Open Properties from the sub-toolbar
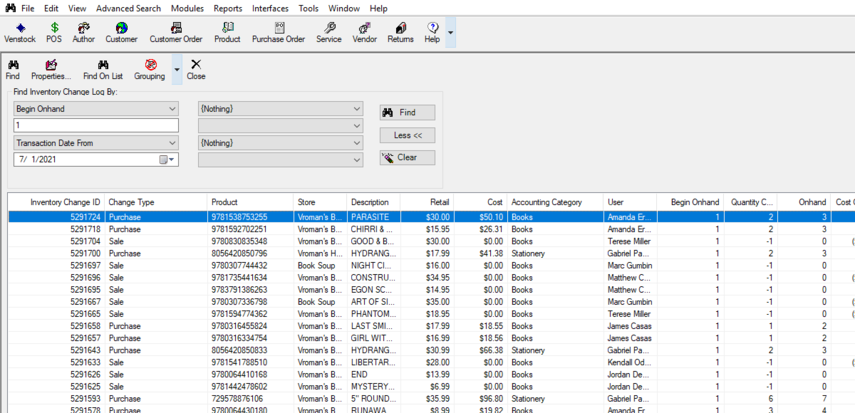This screenshot has width=855, height=413. click(x=51, y=70)
